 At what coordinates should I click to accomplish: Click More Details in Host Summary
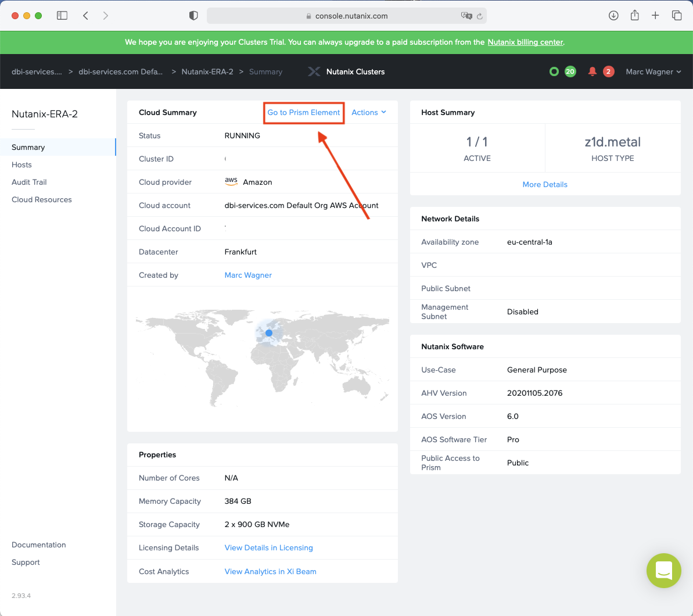pos(544,184)
